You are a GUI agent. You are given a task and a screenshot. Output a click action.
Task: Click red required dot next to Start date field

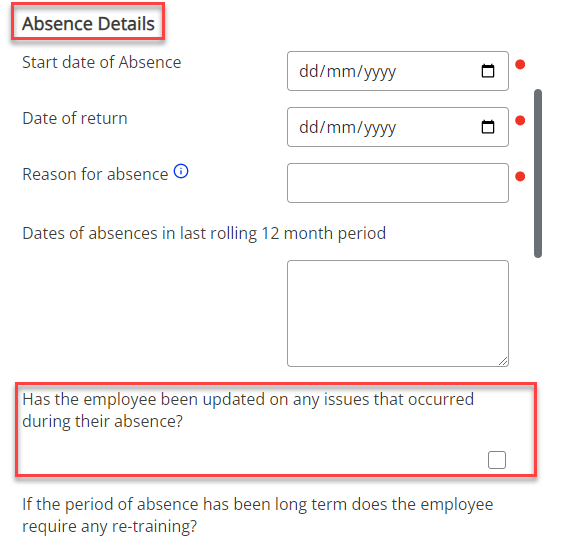tap(520, 64)
